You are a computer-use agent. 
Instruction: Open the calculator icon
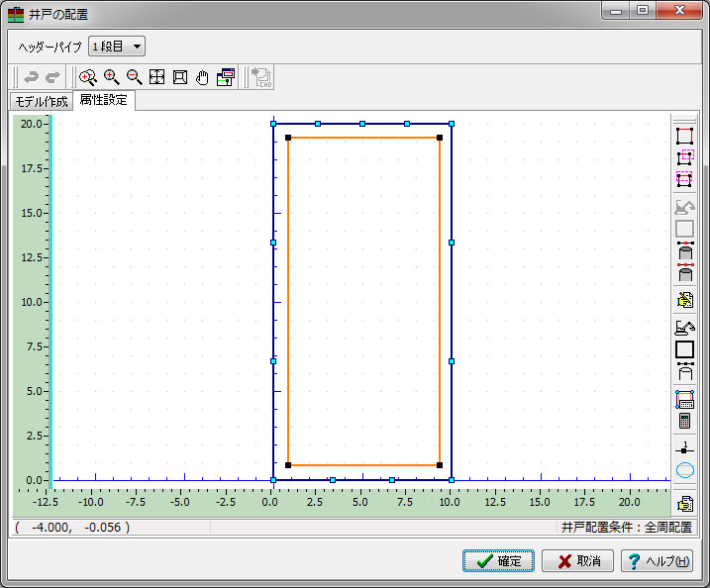pos(684,421)
